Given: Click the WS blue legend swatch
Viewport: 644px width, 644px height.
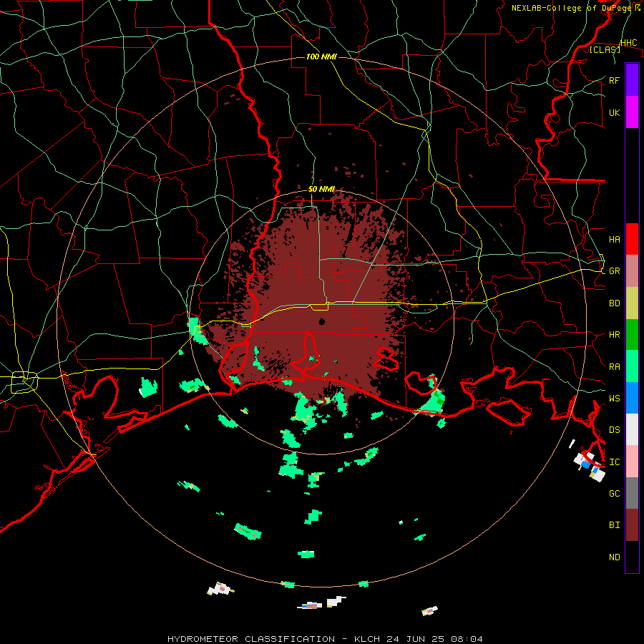Looking at the screenshot, I should pos(632,398).
